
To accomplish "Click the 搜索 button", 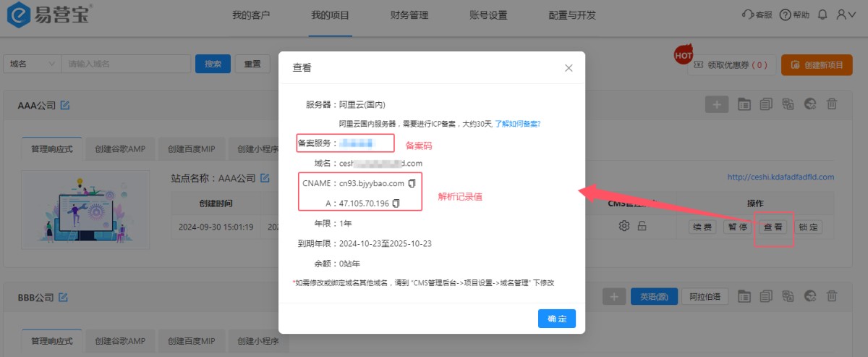I will pos(213,64).
